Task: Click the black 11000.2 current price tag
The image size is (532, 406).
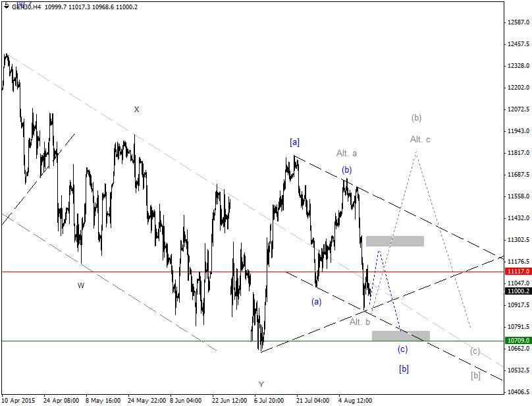Action: click(x=518, y=291)
